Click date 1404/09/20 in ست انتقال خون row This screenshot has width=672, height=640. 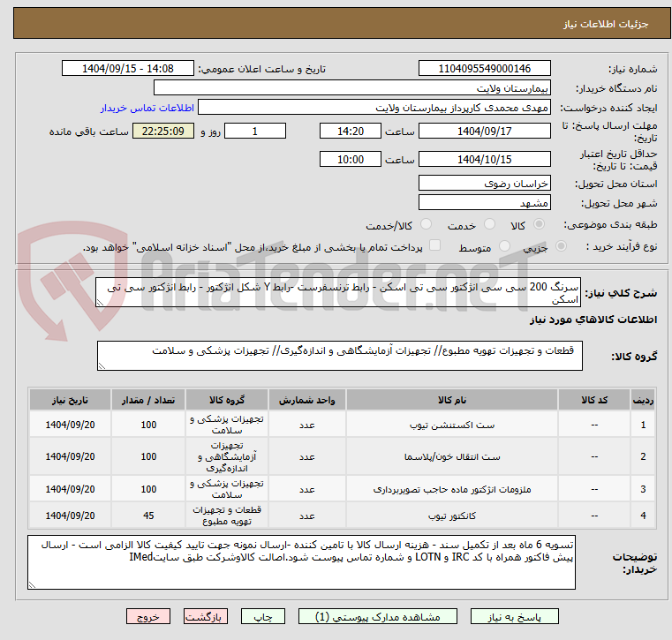pos(70,456)
